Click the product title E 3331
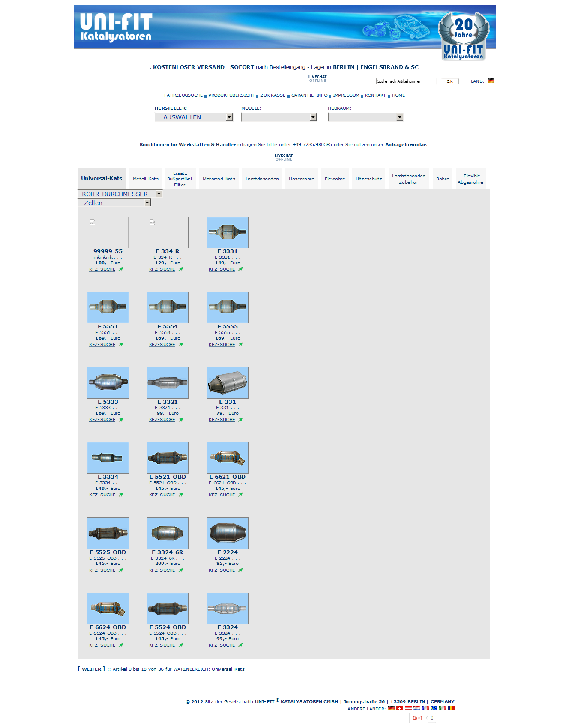Viewport: 569px width, 728px height. pyautogui.click(x=227, y=251)
